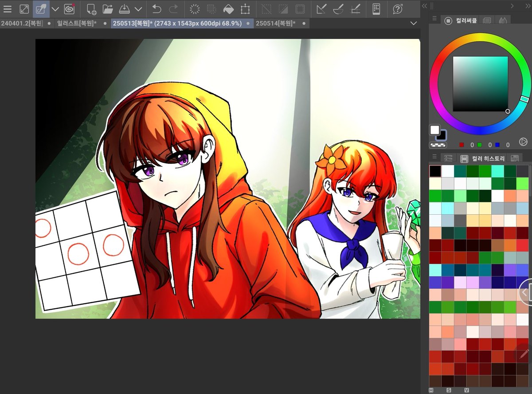This screenshot has height=394, width=532.
Task: Open the canvas tab list chevron
Action: pyautogui.click(x=414, y=23)
